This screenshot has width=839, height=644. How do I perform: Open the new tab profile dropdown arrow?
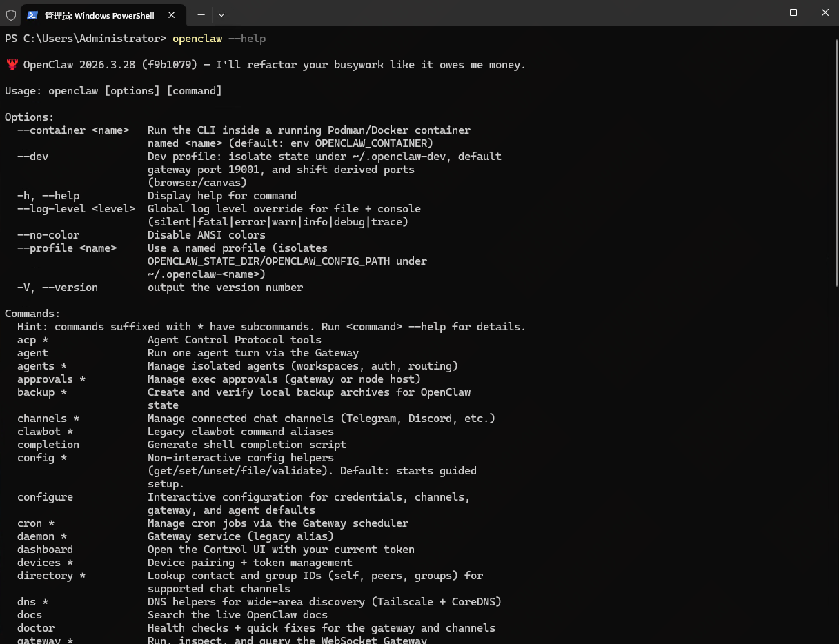pyautogui.click(x=221, y=14)
